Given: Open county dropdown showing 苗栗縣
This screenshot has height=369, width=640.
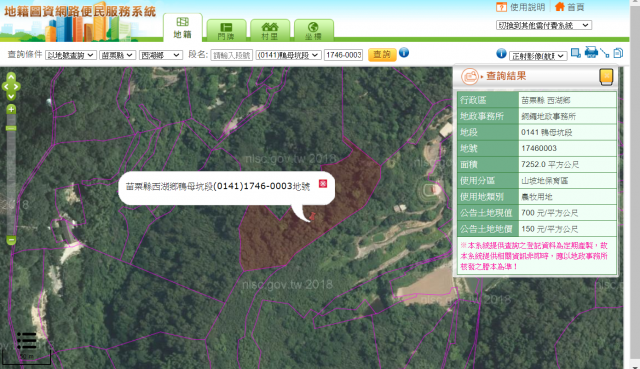Looking at the screenshot, I should 118,55.
